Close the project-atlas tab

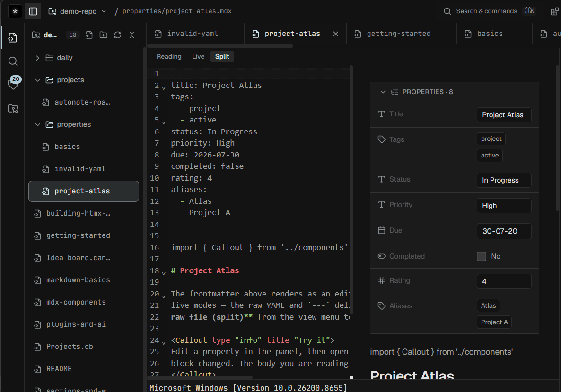pos(335,34)
